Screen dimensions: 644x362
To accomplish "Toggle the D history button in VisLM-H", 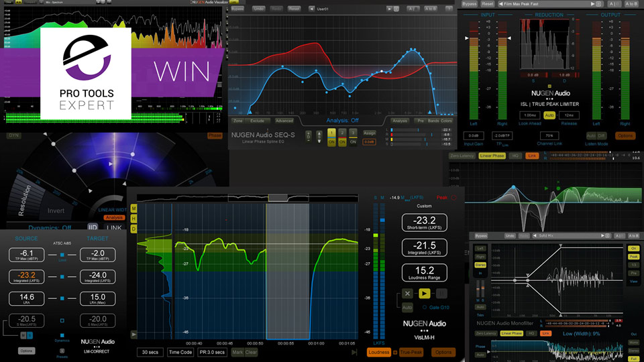I will [134, 229].
